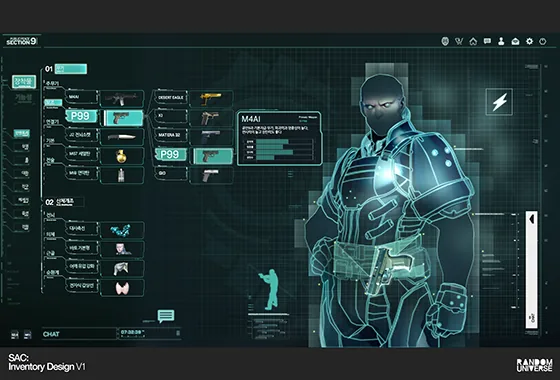Click the teal speech bubble icon above chat

(x=166, y=316)
